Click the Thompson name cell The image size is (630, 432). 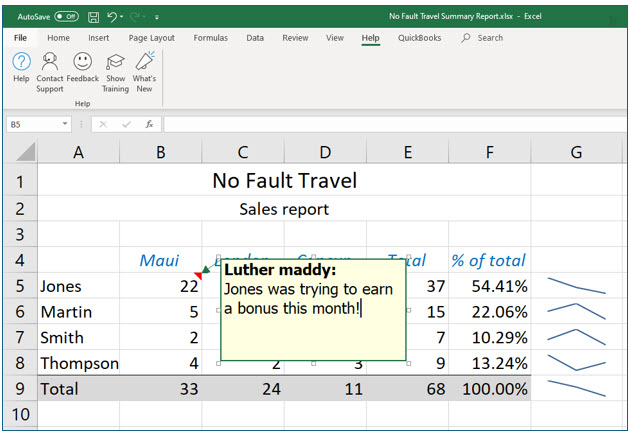(78, 363)
